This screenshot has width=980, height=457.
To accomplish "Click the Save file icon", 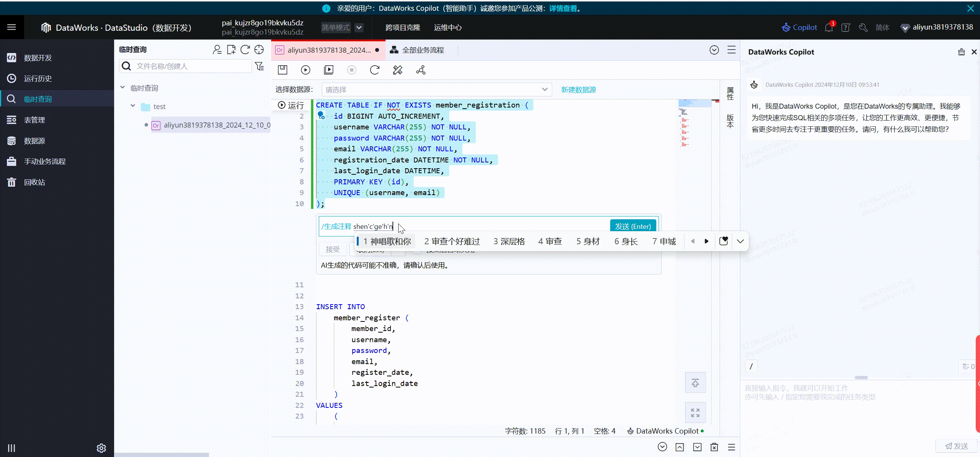I will click(283, 70).
